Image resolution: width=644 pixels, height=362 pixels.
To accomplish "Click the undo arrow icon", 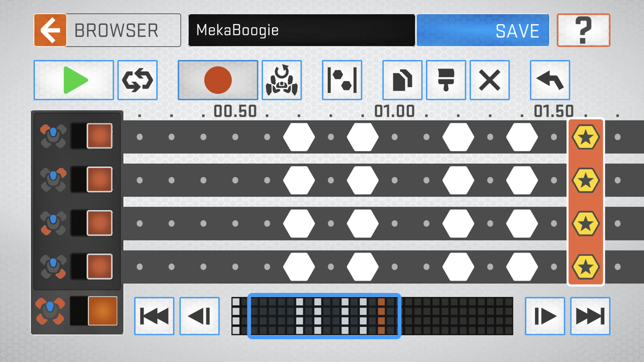I will 550,80.
